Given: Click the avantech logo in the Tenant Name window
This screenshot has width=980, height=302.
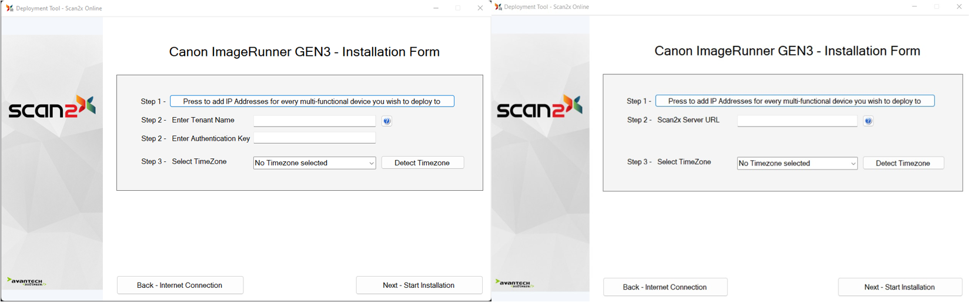Looking at the screenshot, I should [x=26, y=281].
